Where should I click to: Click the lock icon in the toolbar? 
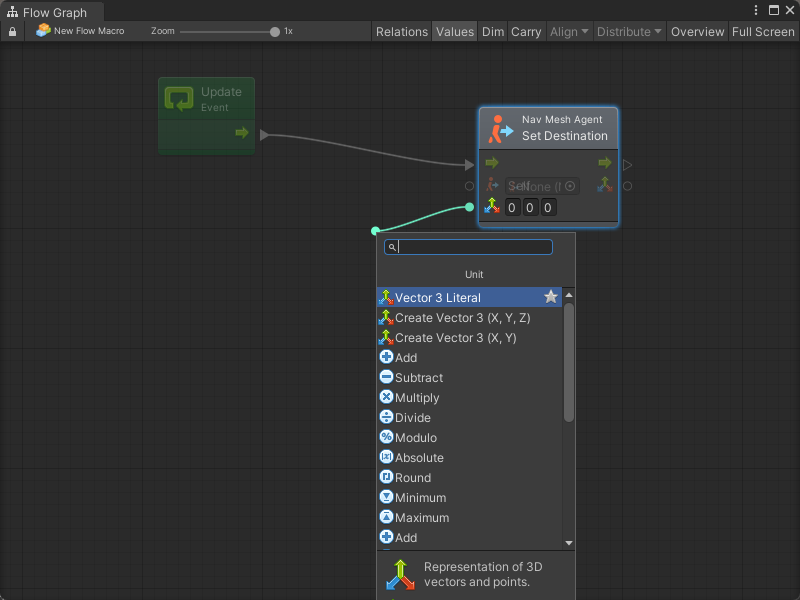point(12,32)
